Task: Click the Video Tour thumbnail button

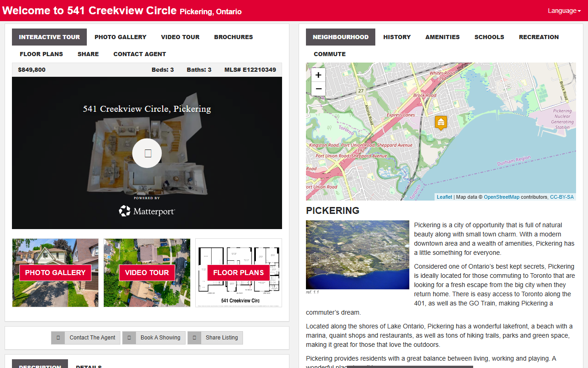Action: (x=147, y=273)
